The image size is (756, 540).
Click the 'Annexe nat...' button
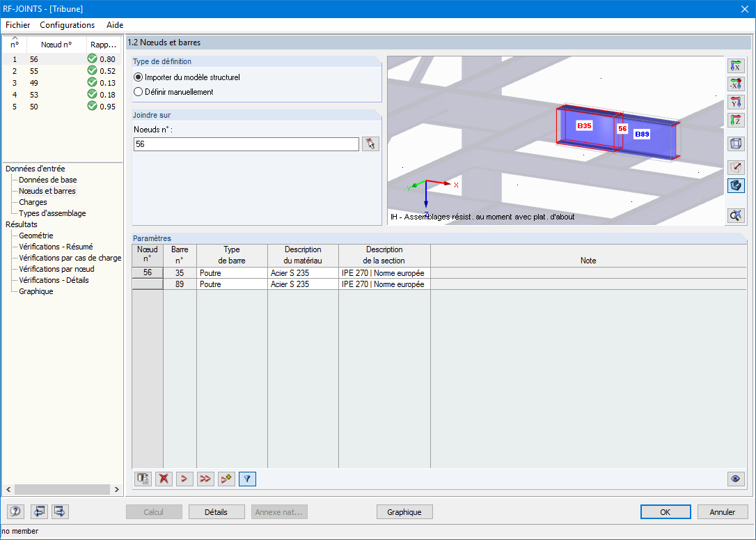point(278,512)
